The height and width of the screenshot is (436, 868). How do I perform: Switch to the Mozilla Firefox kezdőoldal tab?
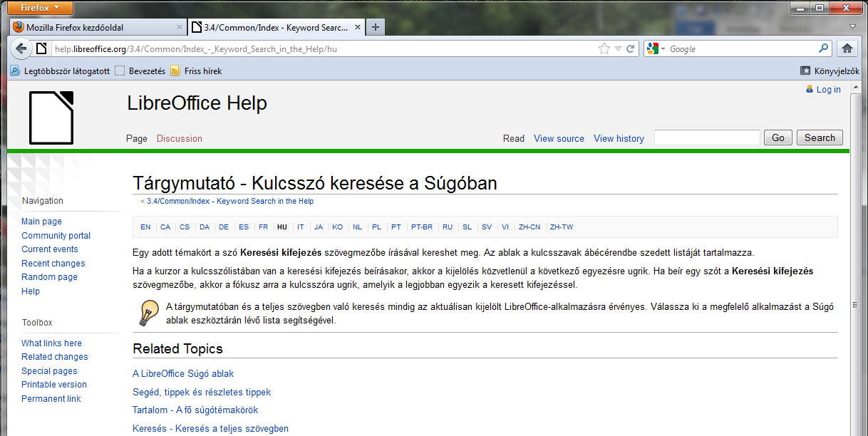coord(99,28)
